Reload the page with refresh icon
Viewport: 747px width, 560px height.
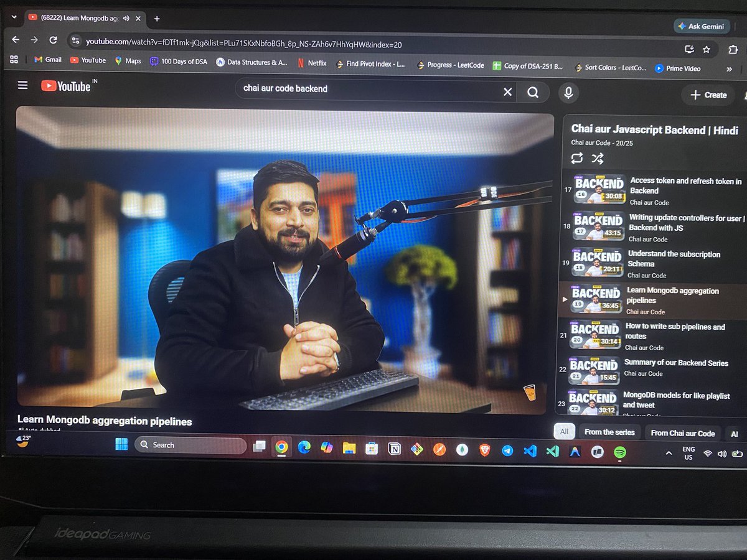click(54, 40)
